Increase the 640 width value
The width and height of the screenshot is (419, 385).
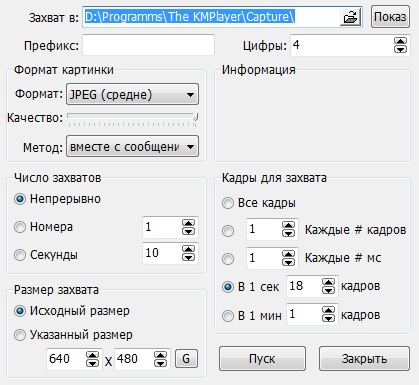tap(92, 355)
